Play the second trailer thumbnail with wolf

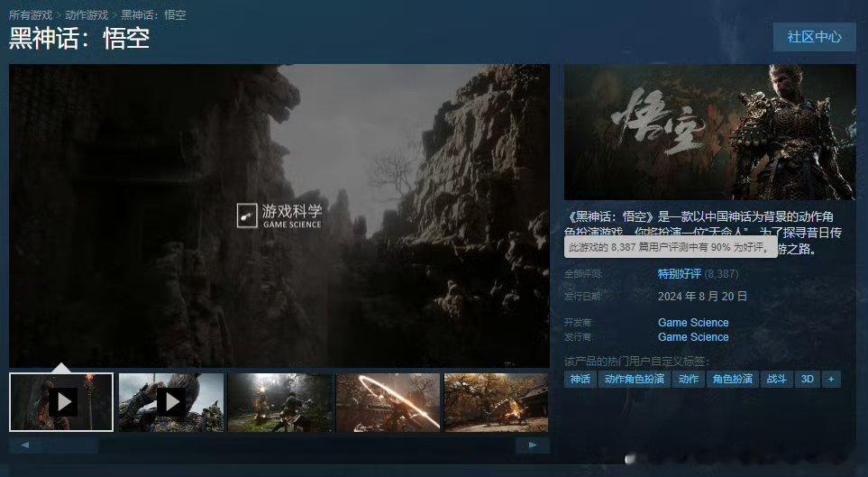[171, 402]
